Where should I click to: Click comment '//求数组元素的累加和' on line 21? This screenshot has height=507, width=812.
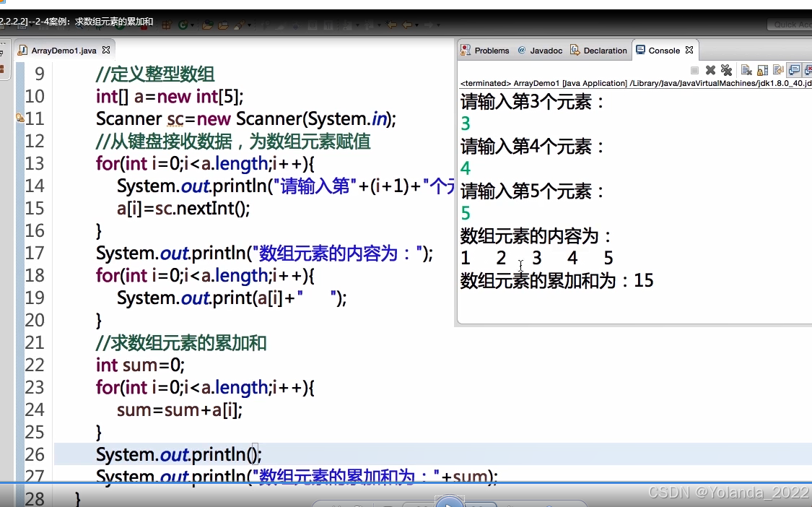(181, 342)
